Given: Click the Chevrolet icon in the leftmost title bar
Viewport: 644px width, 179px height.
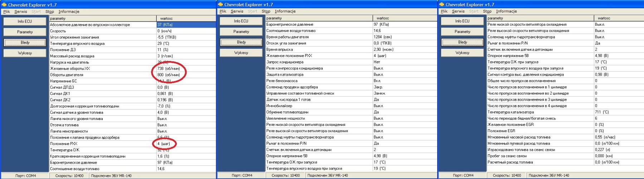Looking at the screenshot, I should (4, 5).
